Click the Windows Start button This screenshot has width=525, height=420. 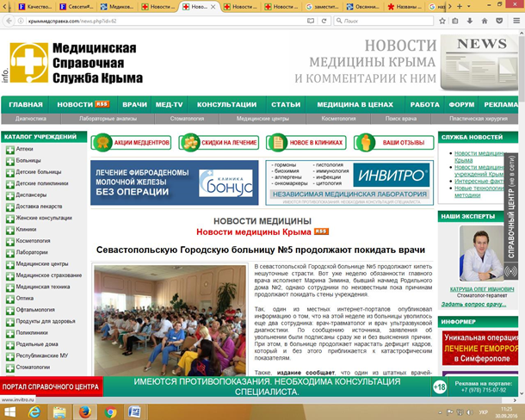[x=10, y=411]
